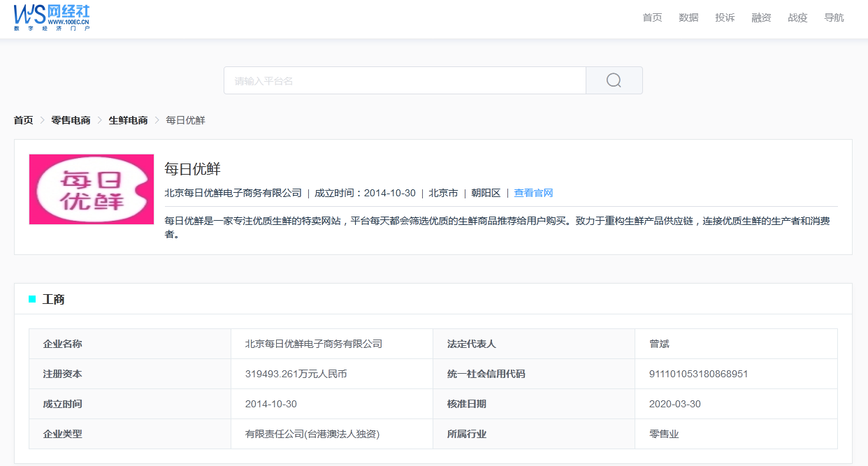Select the 核准日期 label cell
The image size is (868, 466).
534,404
